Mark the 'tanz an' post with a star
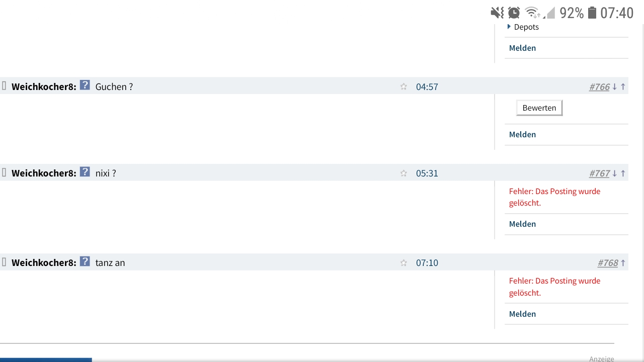The height and width of the screenshot is (362, 644). point(404,262)
